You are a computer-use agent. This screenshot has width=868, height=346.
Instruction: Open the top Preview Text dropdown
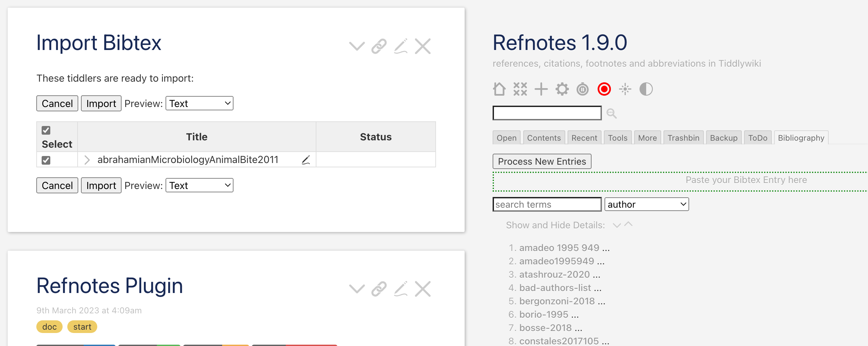point(200,103)
